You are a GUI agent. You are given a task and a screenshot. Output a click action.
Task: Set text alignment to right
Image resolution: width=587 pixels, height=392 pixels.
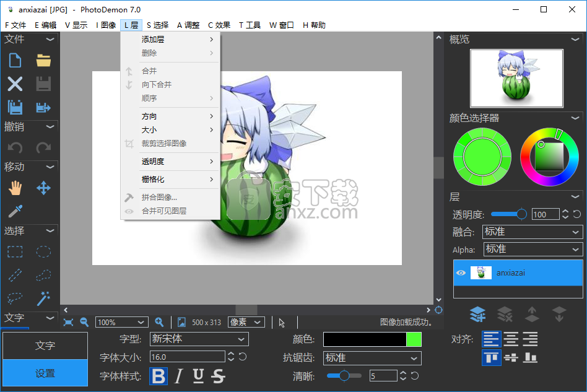pos(530,339)
